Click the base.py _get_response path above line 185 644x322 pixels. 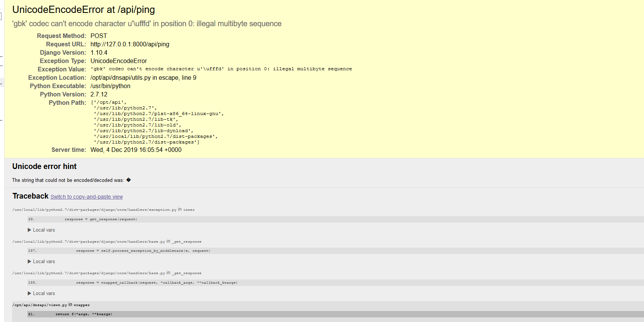pyautogui.click(x=107, y=273)
